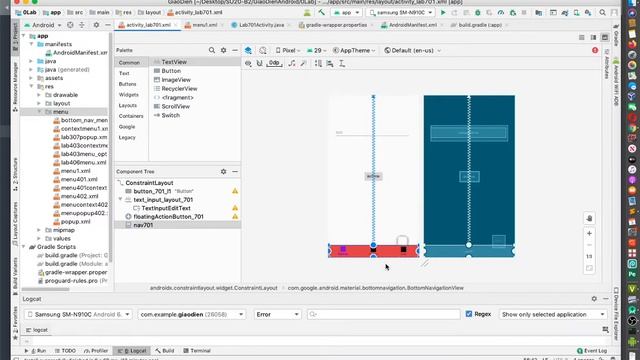Open Logcat Error level dropdown
640x360 pixels.
pos(277,314)
